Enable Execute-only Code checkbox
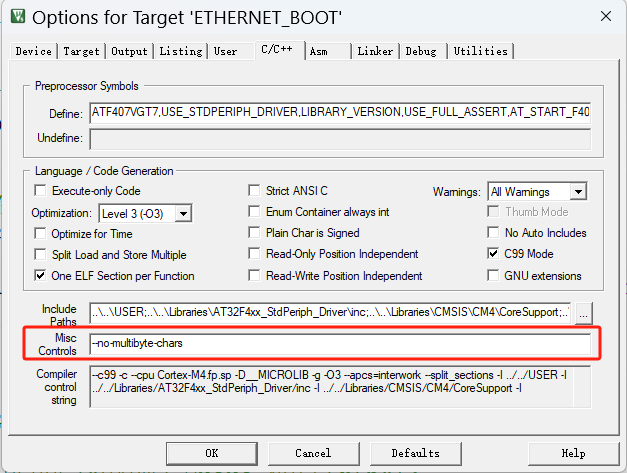Image resolution: width=627 pixels, height=473 pixels. [40, 190]
